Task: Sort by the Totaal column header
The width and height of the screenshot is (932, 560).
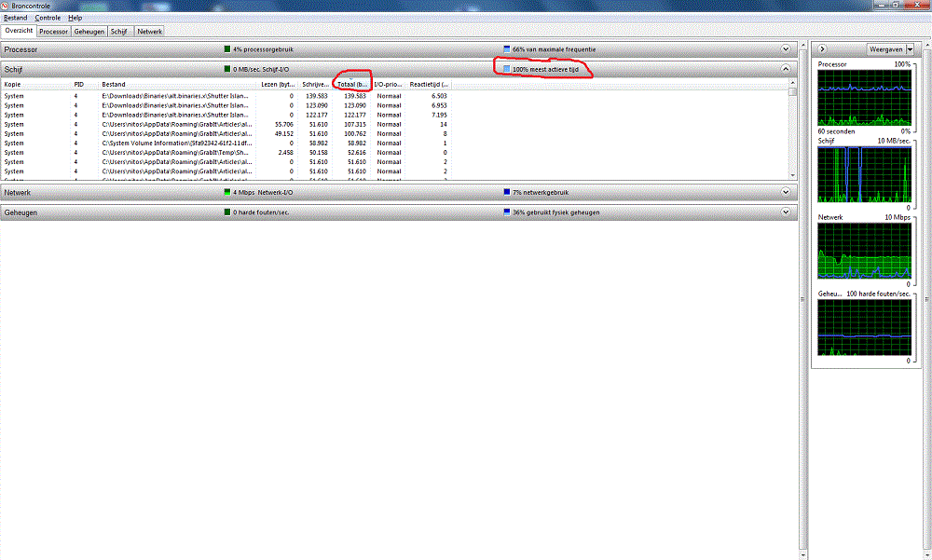Action: point(353,85)
